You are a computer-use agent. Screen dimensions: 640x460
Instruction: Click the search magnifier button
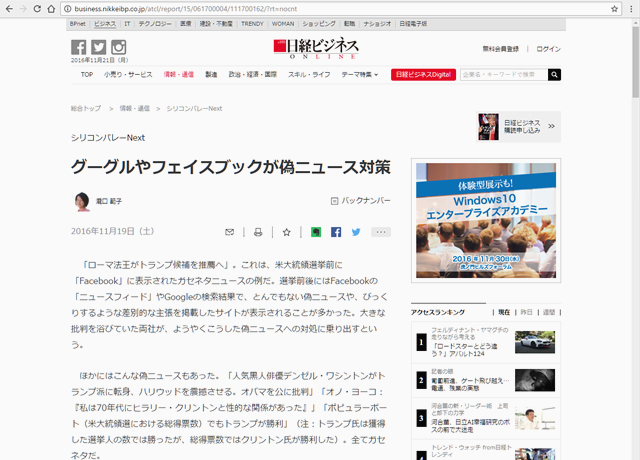click(x=554, y=74)
